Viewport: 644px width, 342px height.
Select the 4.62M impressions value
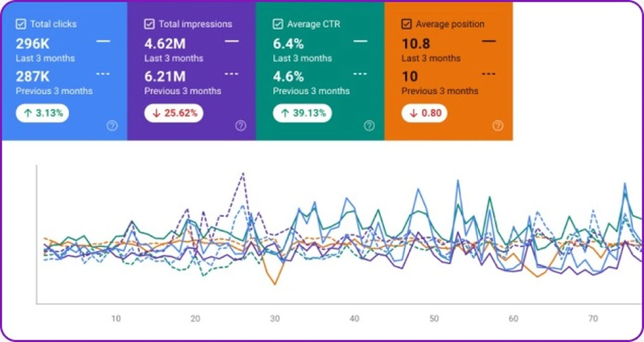pos(165,44)
